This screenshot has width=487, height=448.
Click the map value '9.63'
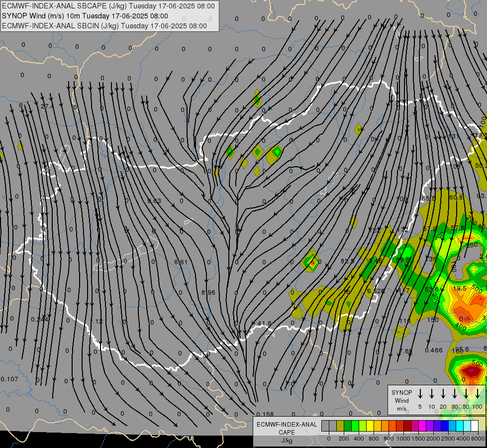(154, 201)
